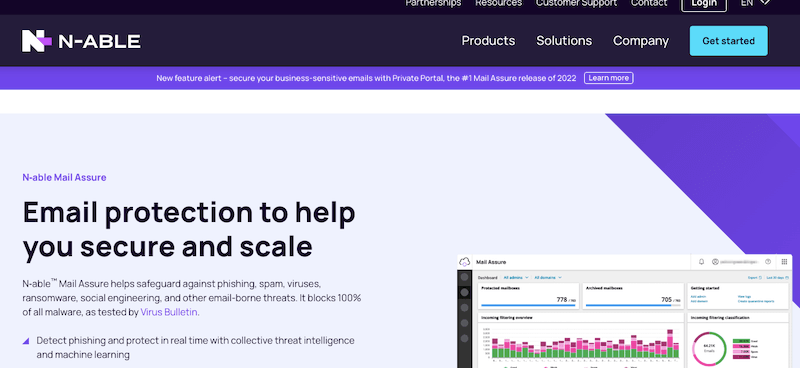Click the help question-mark icon in the dashboard
This screenshot has width=800, height=368.
[768, 262]
